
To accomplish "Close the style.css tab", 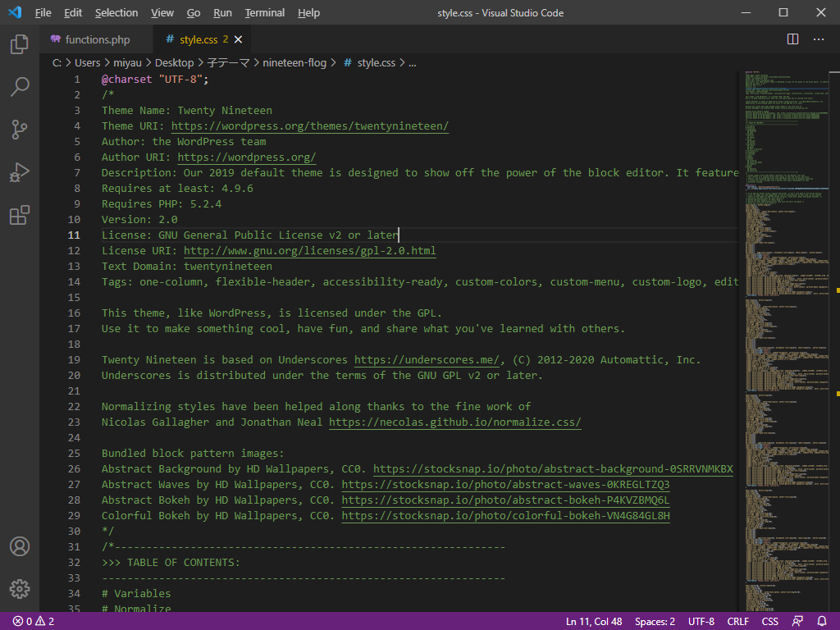I will click(239, 39).
